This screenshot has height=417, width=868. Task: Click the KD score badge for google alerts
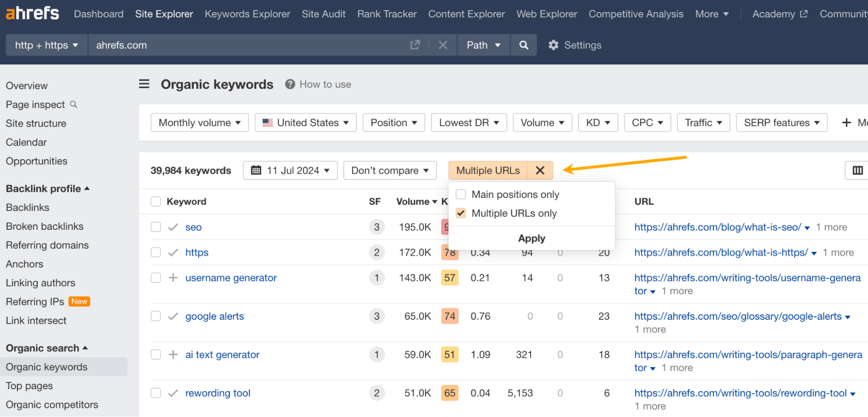[449, 316]
